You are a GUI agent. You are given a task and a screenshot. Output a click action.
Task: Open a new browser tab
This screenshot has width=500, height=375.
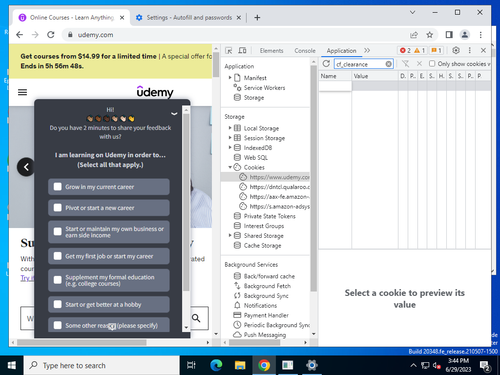point(257,18)
